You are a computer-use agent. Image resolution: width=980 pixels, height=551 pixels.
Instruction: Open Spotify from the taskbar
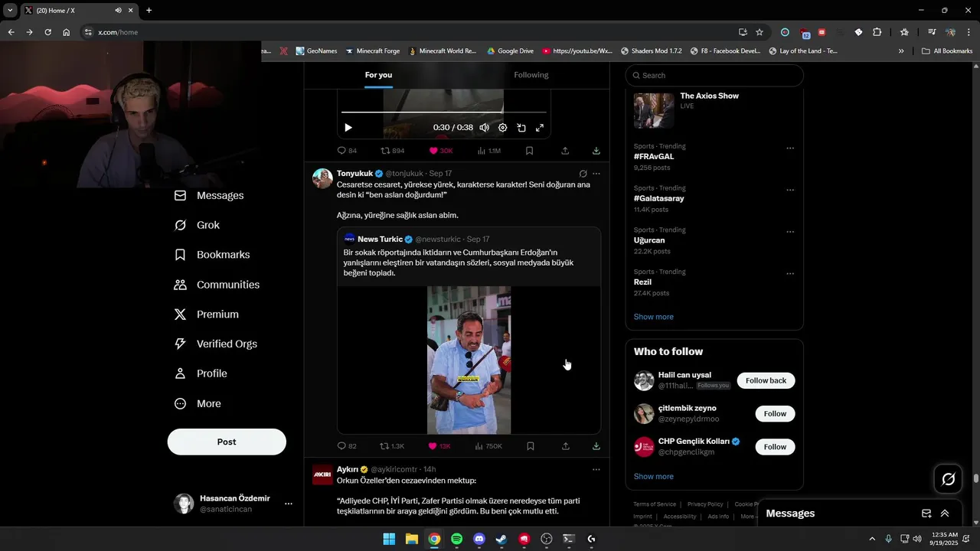(x=456, y=539)
